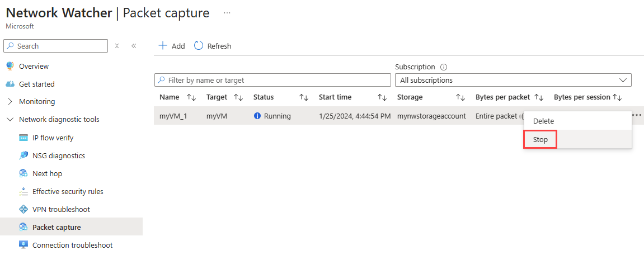Select the Get started cloud icon
The image size is (644, 255).
point(10,84)
